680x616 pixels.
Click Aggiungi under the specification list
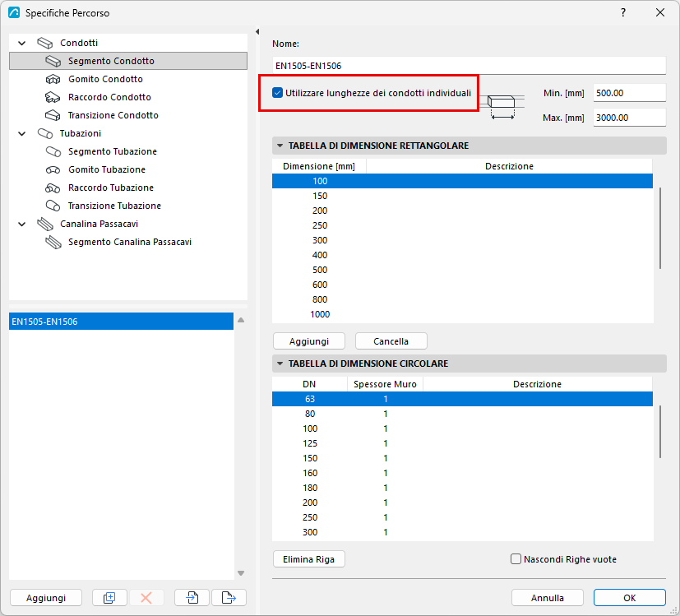[46, 598]
